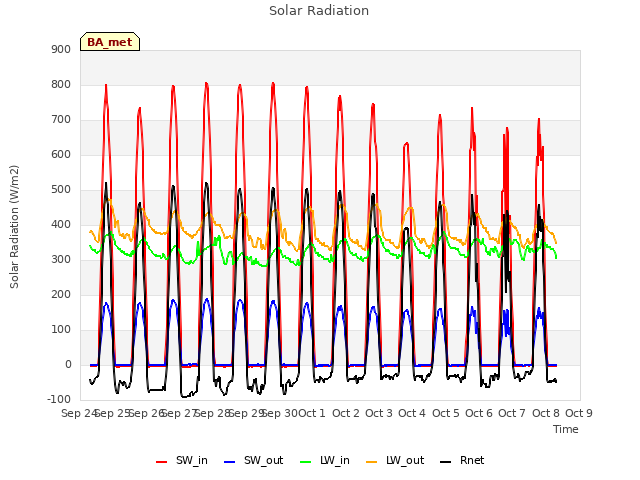Click the BA_met annotation box
The image size is (640, 480).
pos(110,42)
